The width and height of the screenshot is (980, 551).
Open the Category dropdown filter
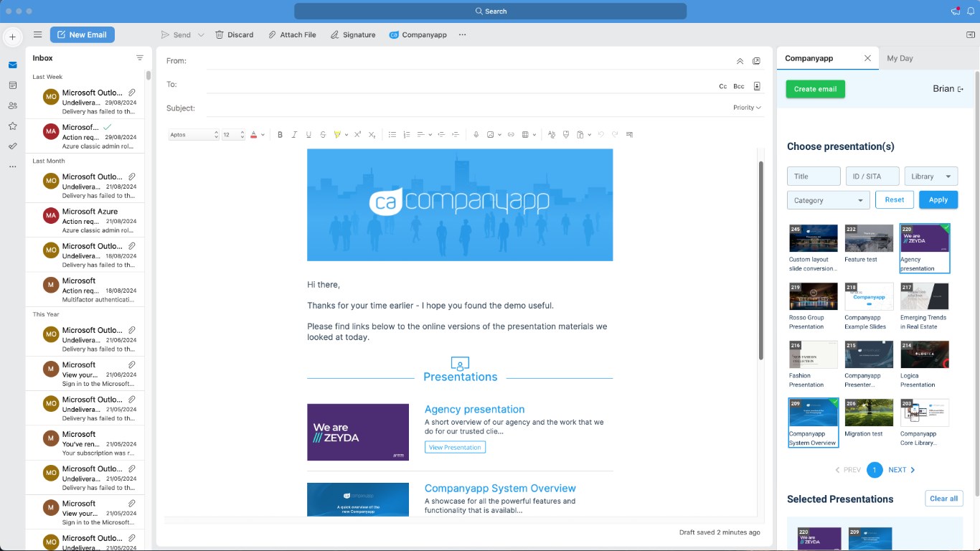(829, 200)
